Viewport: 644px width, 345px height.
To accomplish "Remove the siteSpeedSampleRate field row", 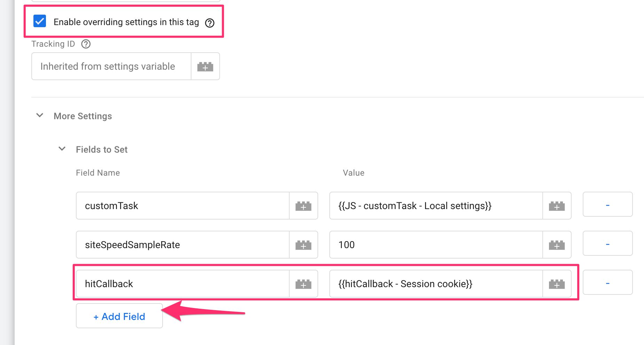I will point(607,244).
